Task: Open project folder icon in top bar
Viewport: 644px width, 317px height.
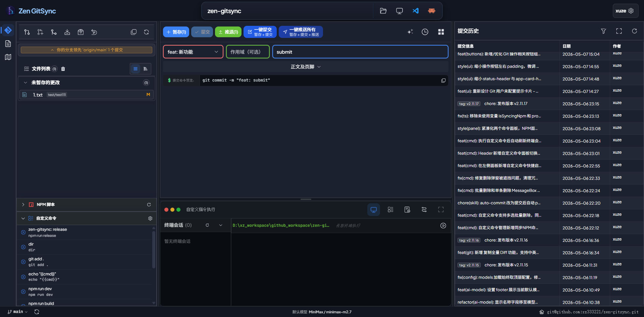Action: point(383,11)
